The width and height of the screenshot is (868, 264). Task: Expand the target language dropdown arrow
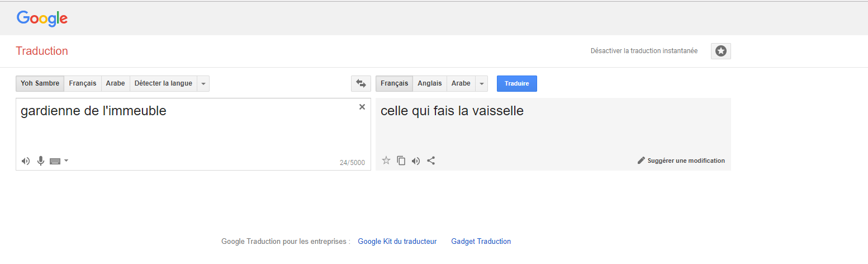point(482,83)
